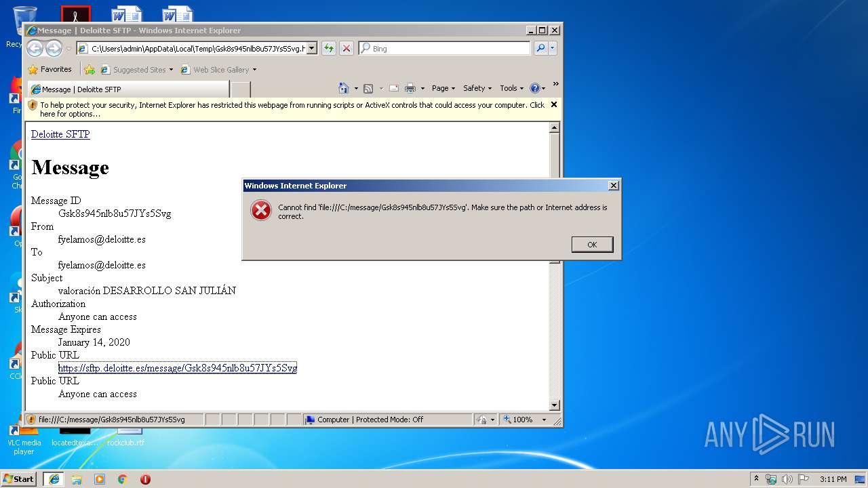Click the page's vertical scroll down arrow
Image resolution: width=868 pixels, height=488 pixels.
pos(554,405)
